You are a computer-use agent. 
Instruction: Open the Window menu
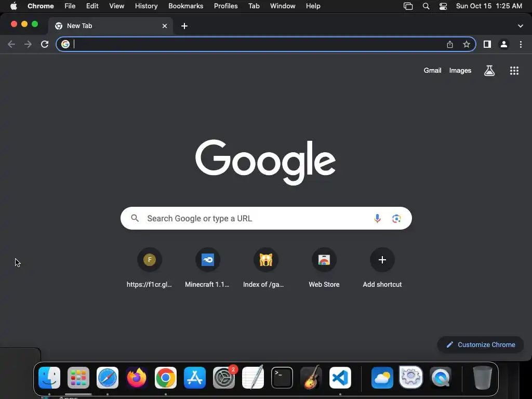point(283,6)
